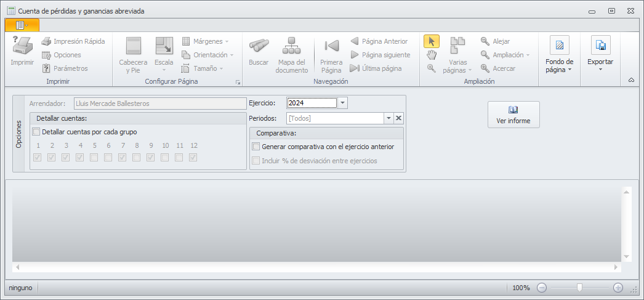Toggle Incluir % de desviación entre ejercicios

256,161
